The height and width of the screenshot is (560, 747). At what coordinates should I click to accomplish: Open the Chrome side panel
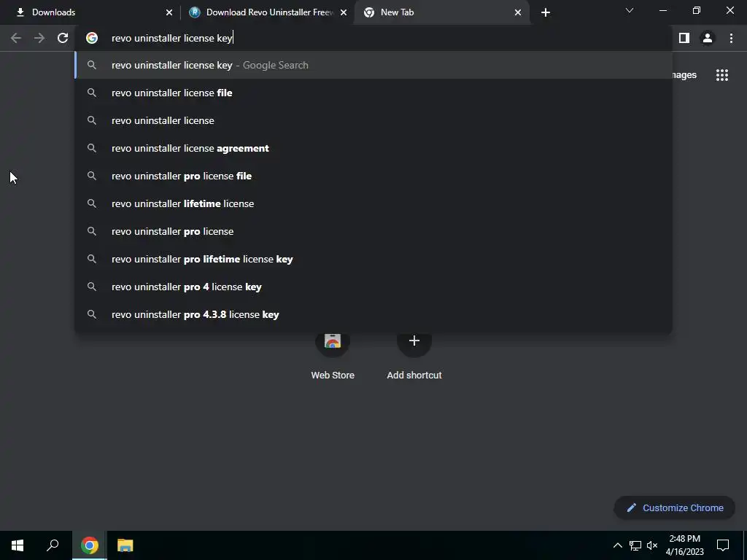(684, 38)
